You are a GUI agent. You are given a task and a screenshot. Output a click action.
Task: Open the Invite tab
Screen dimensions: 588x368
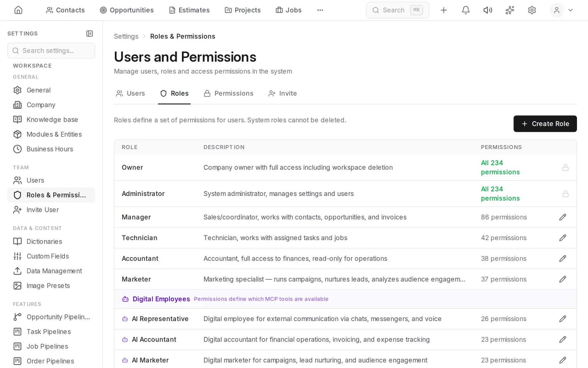tap(282, 93)
